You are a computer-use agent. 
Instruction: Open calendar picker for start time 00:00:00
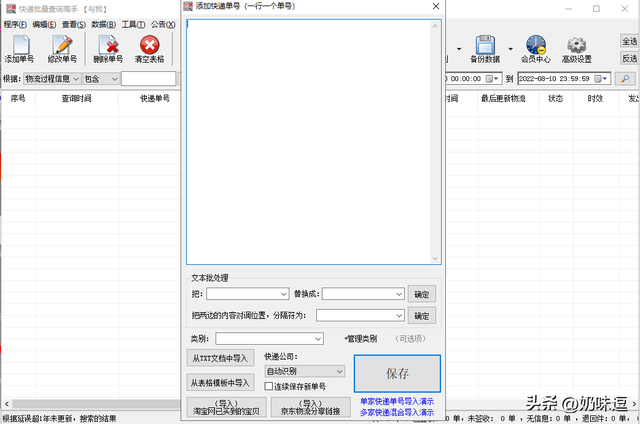point(491,79)
